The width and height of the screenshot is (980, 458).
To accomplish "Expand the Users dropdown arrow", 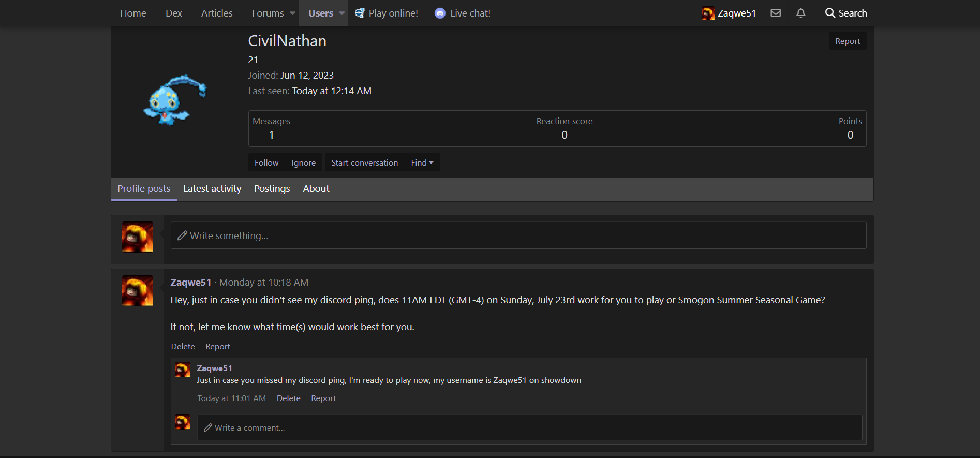I will pyautogui.click(x=342, y=13).
